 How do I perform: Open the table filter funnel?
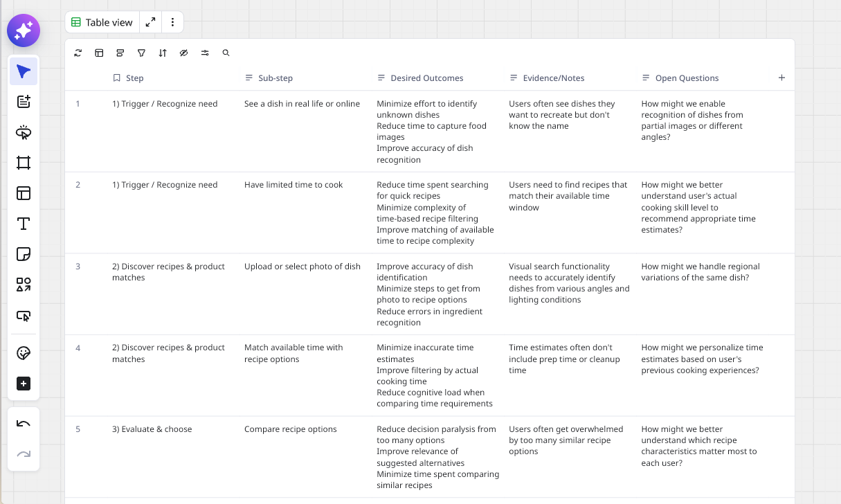tap(141, 53)
